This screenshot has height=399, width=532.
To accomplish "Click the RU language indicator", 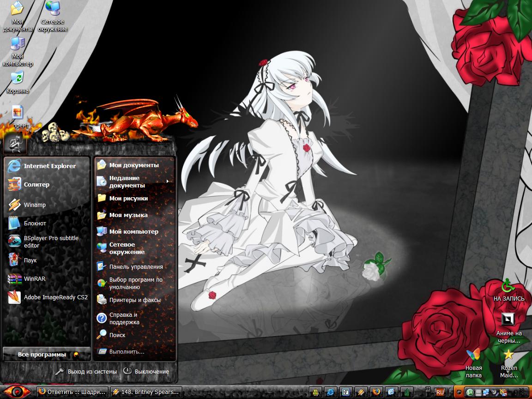I will point(440,392).
